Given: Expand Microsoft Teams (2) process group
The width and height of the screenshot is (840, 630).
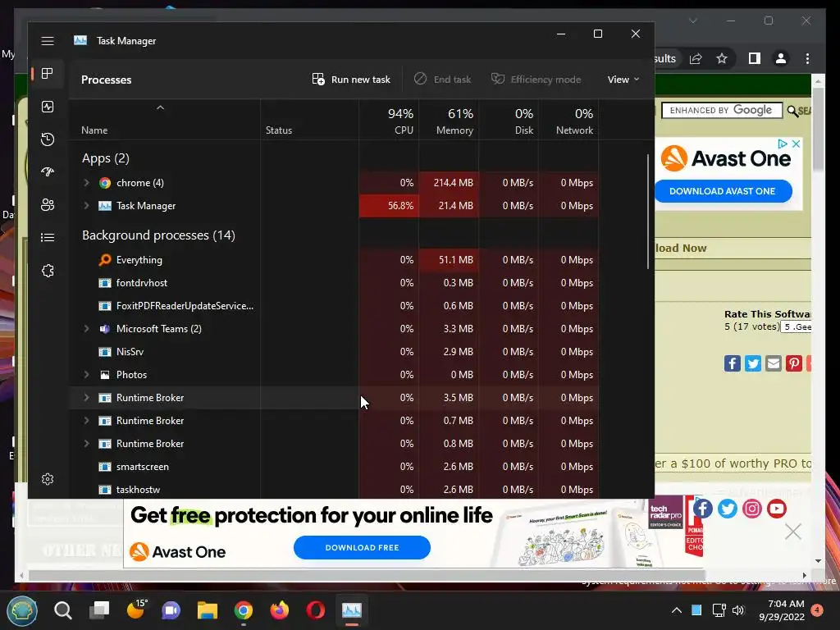Looking at the screenshot, I should 86,328.
